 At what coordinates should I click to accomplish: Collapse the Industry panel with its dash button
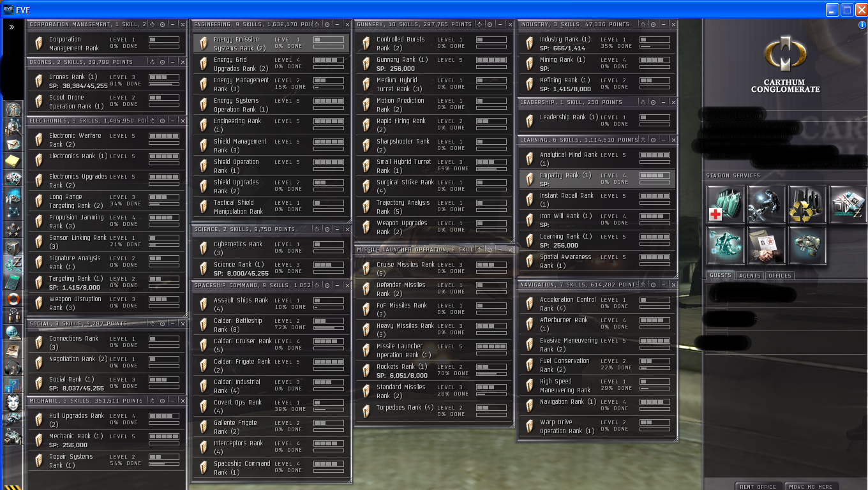pos(664,24)
